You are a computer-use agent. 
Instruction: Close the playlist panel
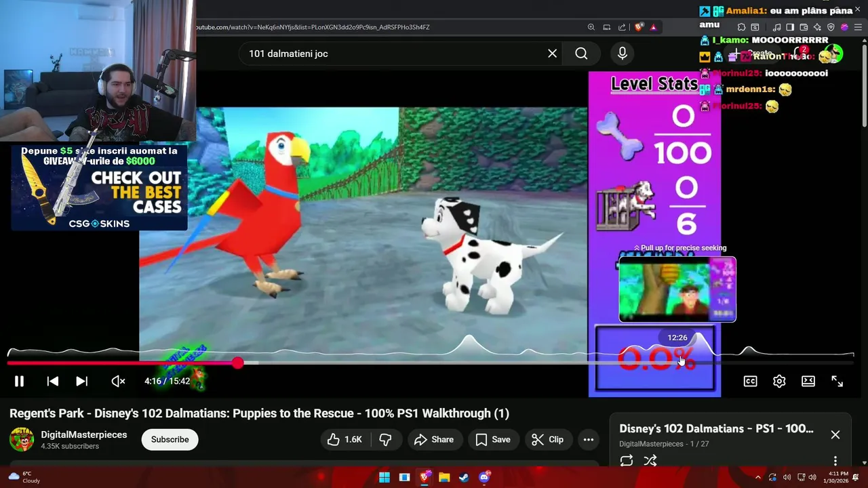tap(835, 434)
